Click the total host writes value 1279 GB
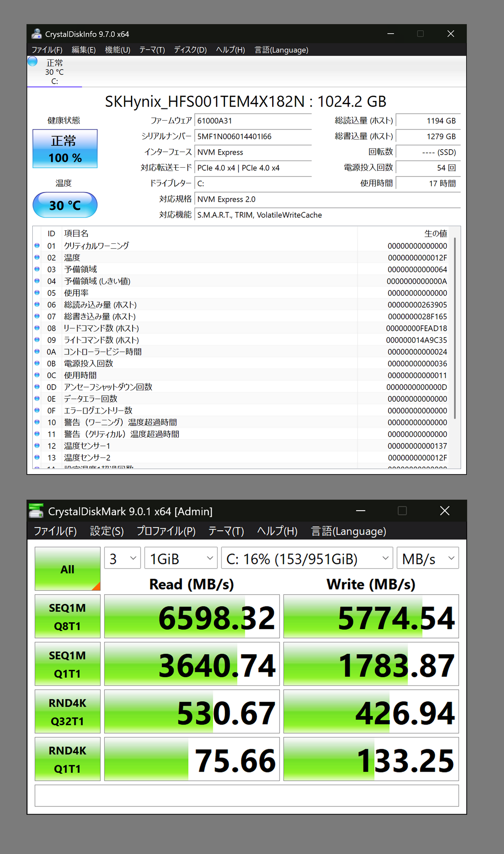504x854 pixels. pyautogui.click(x=428, y=137)
